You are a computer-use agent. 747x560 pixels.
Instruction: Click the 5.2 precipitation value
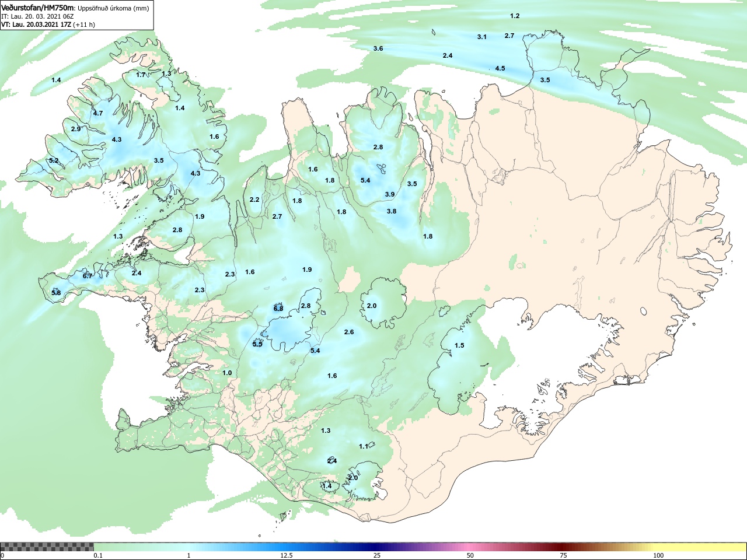[x=54, y=160]
